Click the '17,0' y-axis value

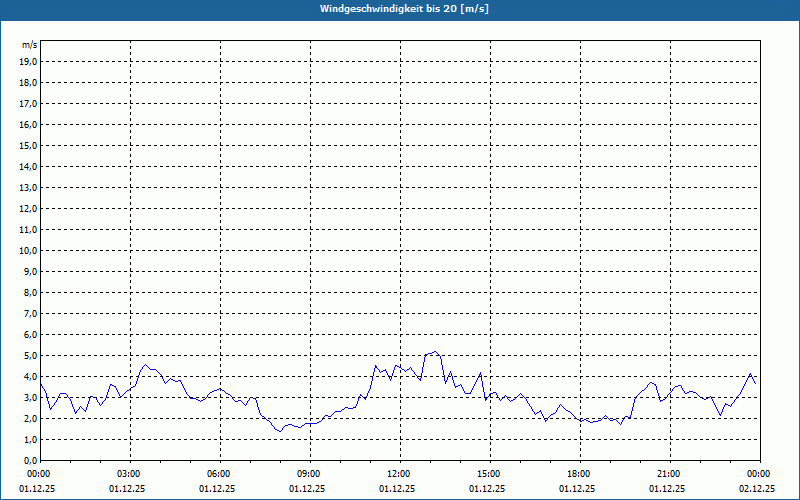[28, 104]
